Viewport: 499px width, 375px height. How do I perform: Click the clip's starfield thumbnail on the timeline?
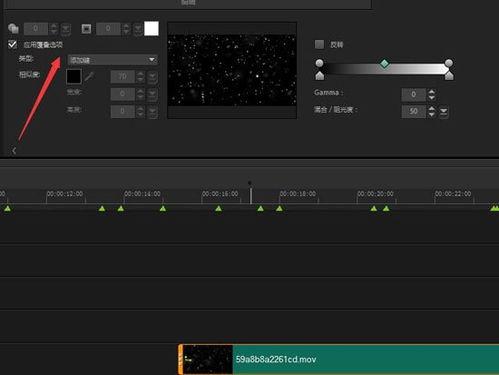point(208,359)
